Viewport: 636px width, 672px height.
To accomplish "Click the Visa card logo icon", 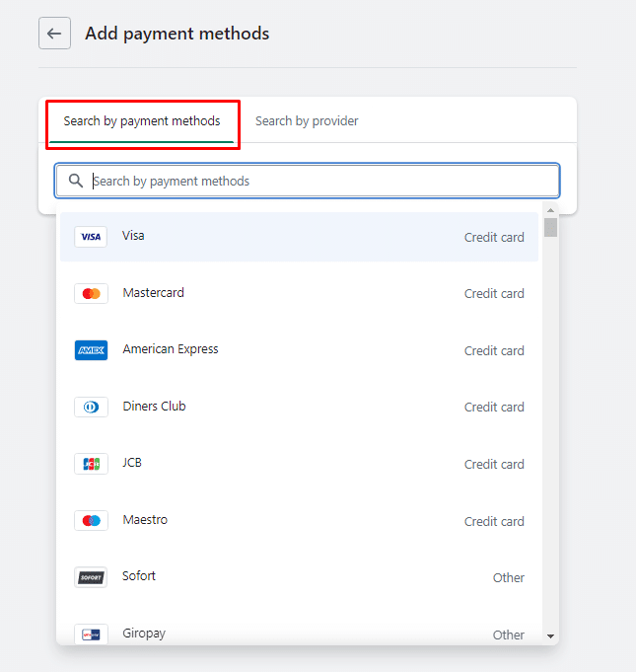I will click(91, 237).
